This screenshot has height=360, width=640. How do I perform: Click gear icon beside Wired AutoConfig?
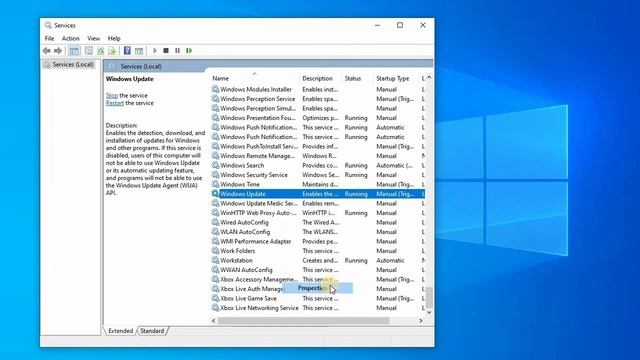215,222
